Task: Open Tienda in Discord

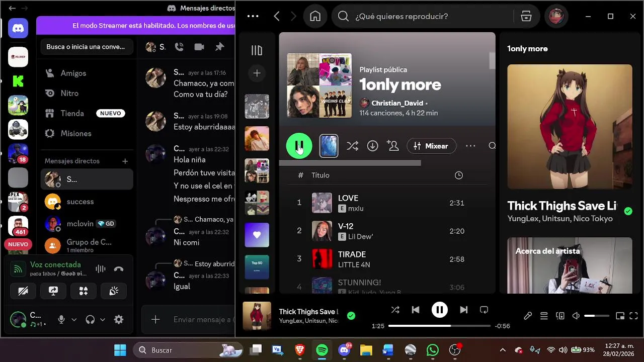Action: [x=87, y=113]
